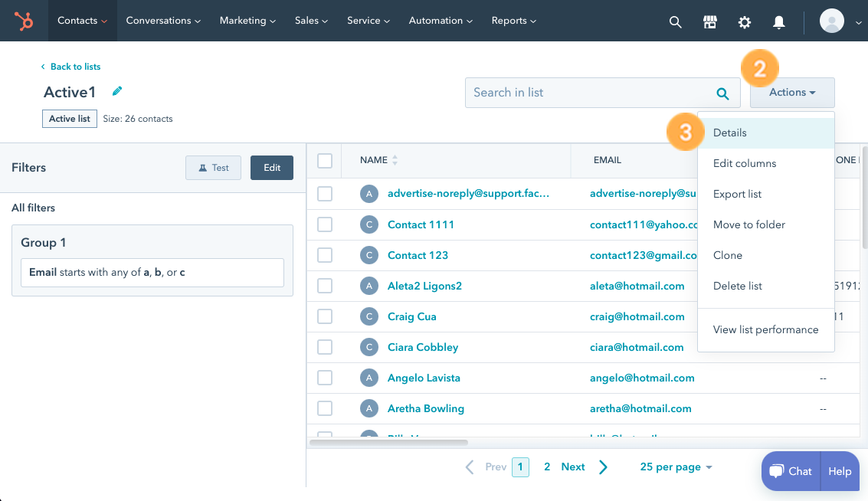Choose Move to folder
This screenshot has height=501, width=868.
(766, 224)
